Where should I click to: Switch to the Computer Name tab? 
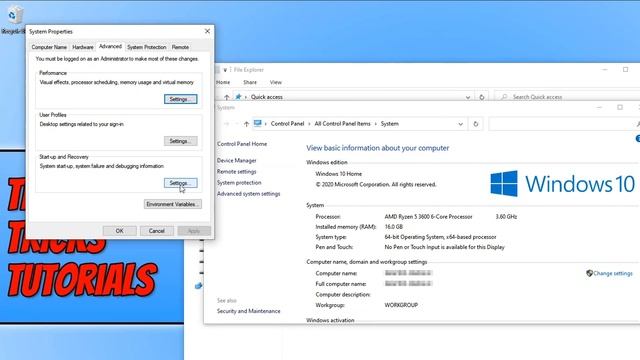49,47
